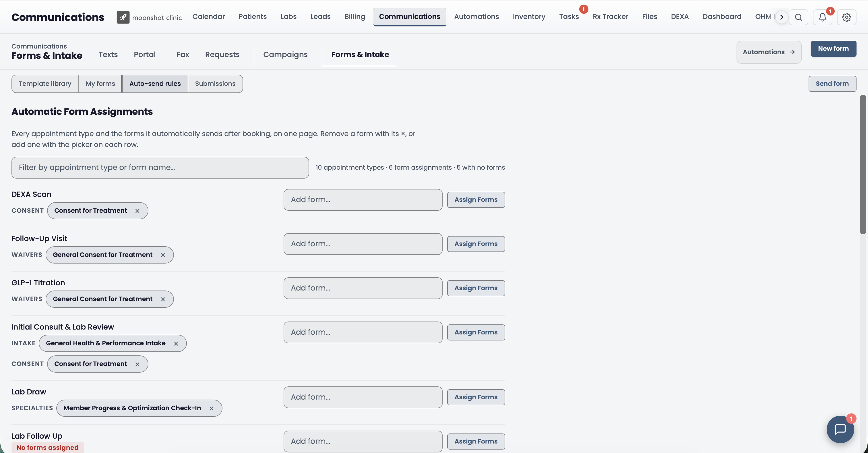Open Add form picker for GLP-1 Titration

point(363,288)
